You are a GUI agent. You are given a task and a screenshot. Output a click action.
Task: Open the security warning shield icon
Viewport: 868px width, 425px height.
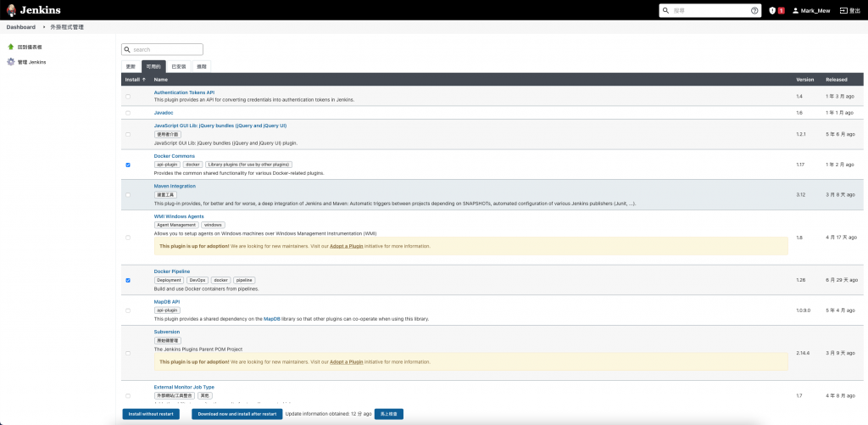772,10
